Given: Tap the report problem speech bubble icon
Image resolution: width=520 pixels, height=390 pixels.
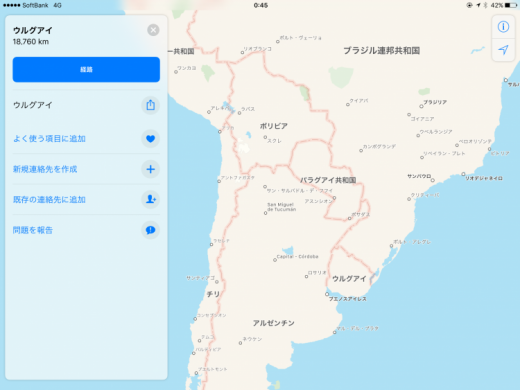Looking at the screenshot, I should 150,230.
